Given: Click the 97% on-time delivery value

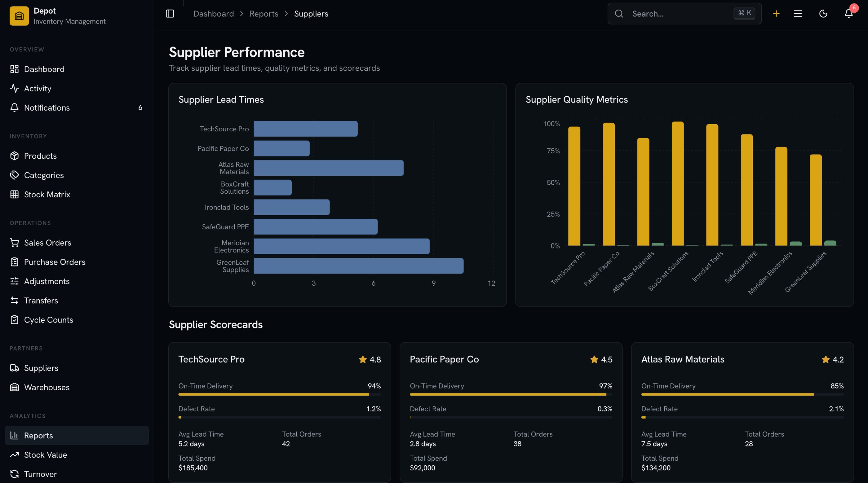Looking at the screenshot, I should click(605, 386).
